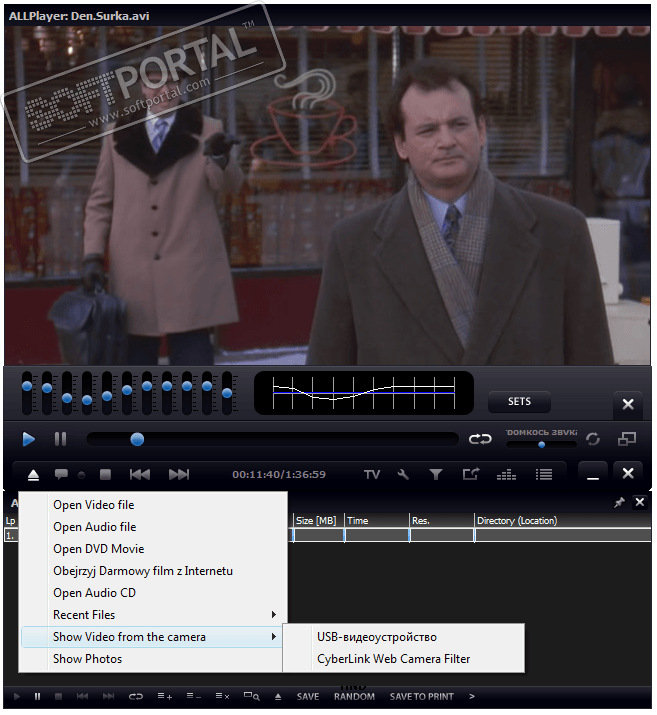Click the video seek bar knob
657x715 pixels.
[138, 440]
